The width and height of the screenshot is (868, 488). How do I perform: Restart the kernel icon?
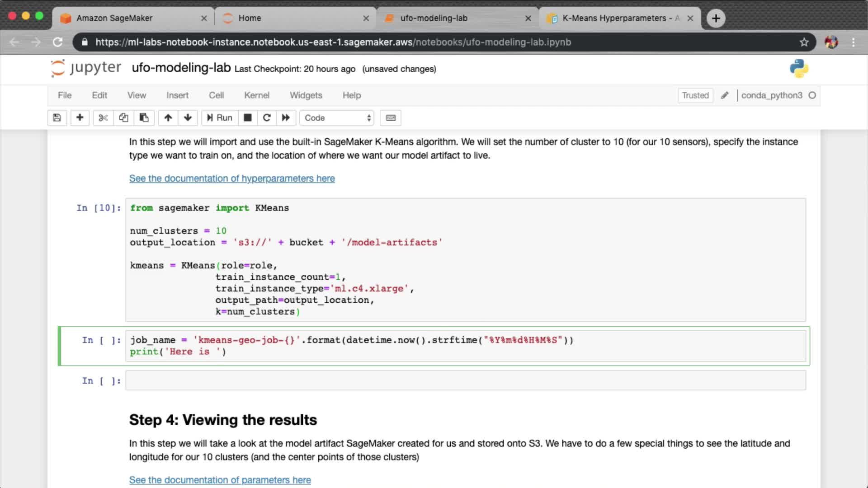(267, 118)
